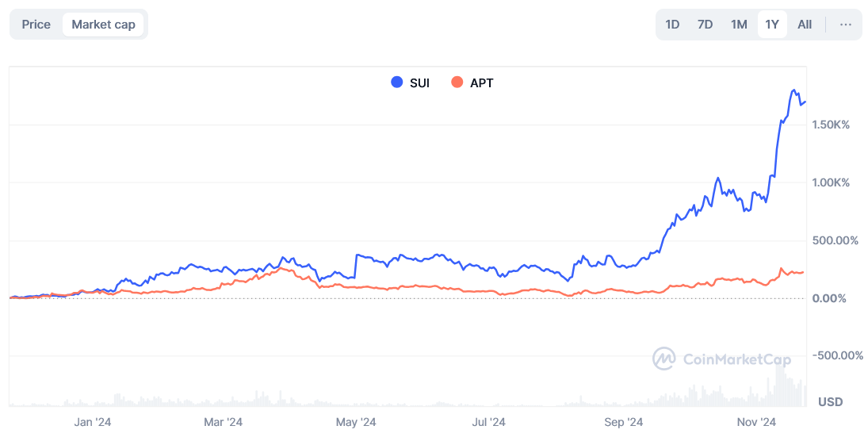This screenshot has width=868, height=445.
Task: Toggle APT series via orange legend dot
Action: 457,82
